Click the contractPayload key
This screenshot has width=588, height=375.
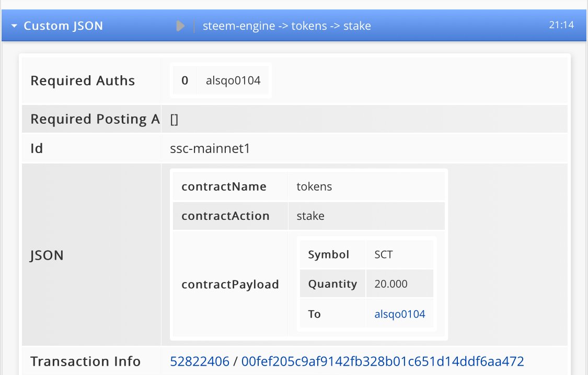pos(230,284)
